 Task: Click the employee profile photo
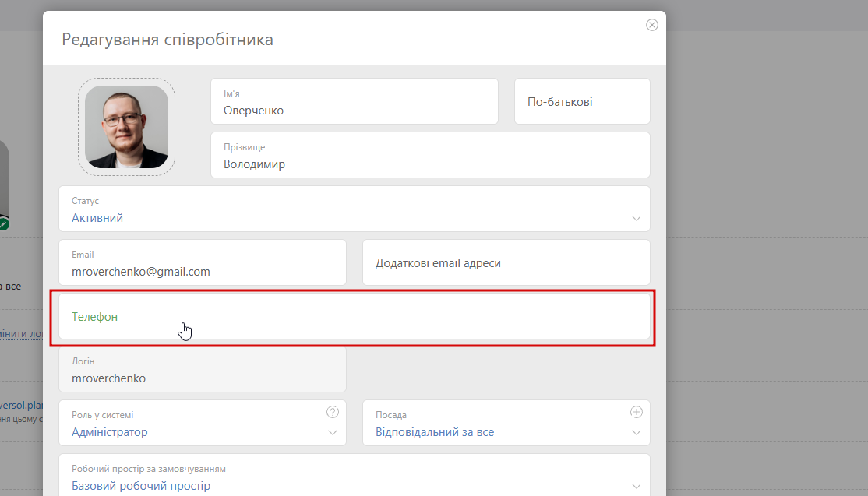click(126, 127)
